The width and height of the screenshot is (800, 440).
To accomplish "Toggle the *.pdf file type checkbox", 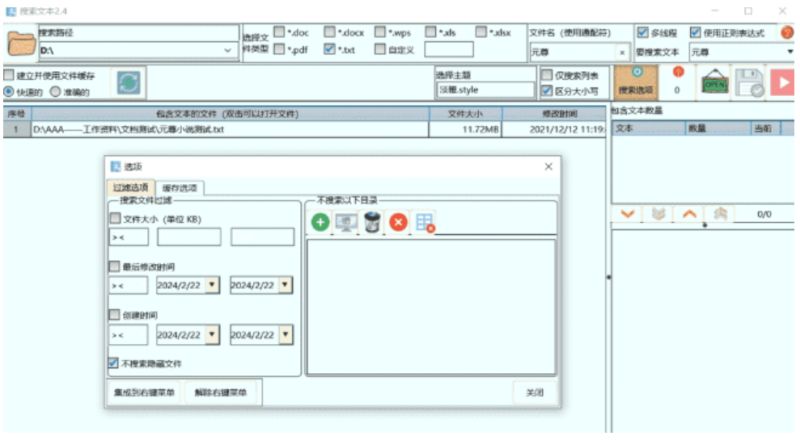I will [279, 49].
